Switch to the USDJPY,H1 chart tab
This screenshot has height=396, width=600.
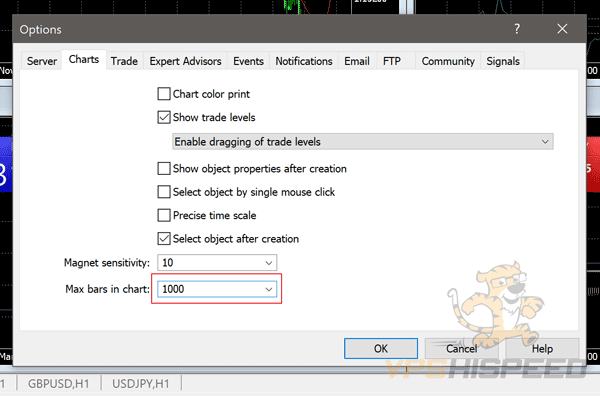pyautogui.click(x=140, y=384)
